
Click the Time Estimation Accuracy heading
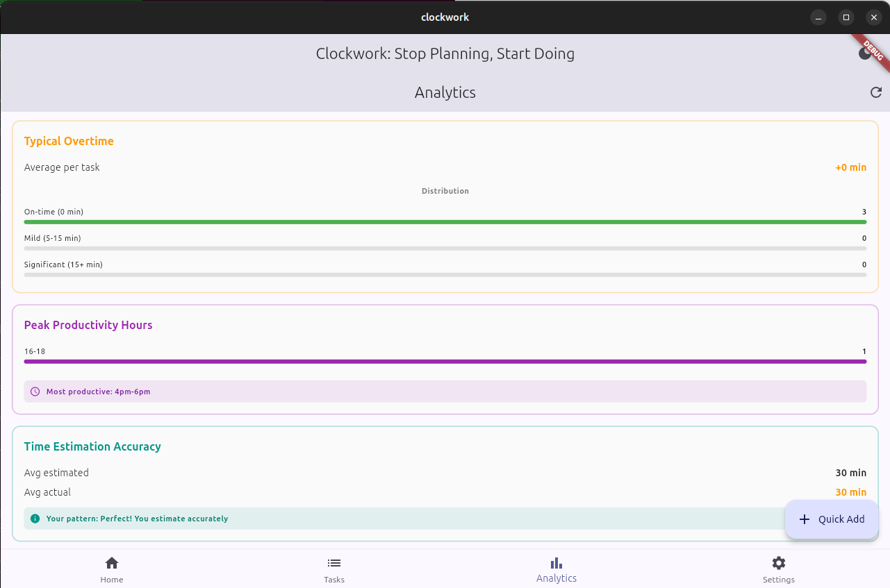coord(92,446)
